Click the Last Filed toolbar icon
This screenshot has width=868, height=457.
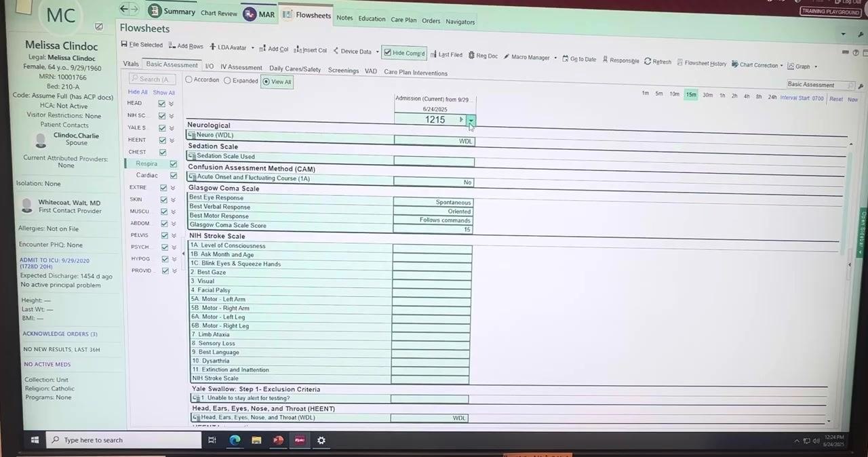(433, 54)
